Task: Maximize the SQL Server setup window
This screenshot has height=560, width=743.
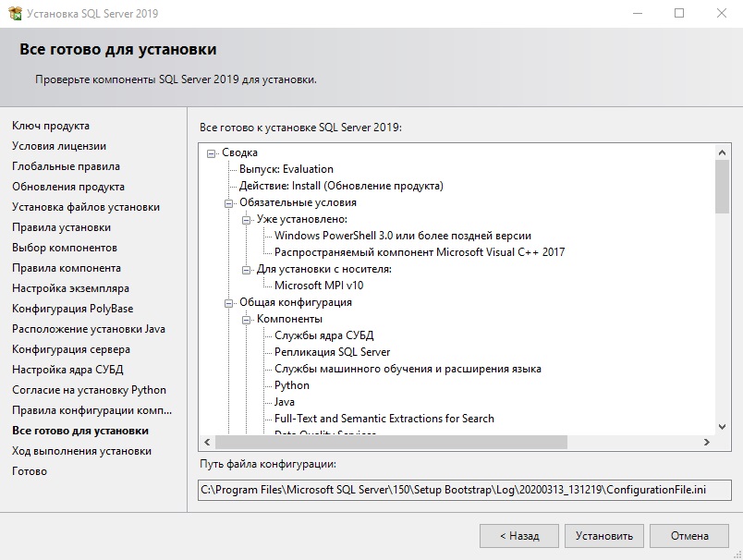Action: pos(679,13)
